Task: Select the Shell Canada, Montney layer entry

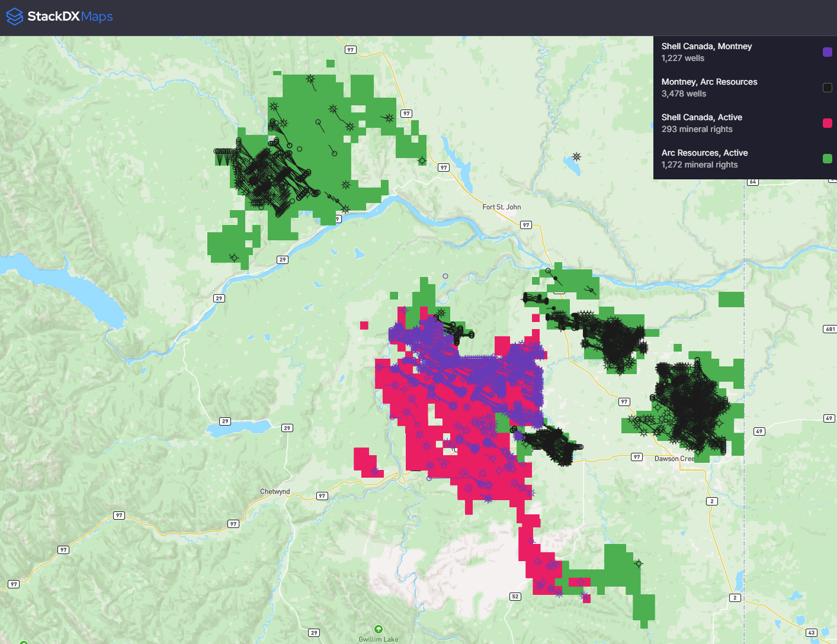Action: [706, 52]
